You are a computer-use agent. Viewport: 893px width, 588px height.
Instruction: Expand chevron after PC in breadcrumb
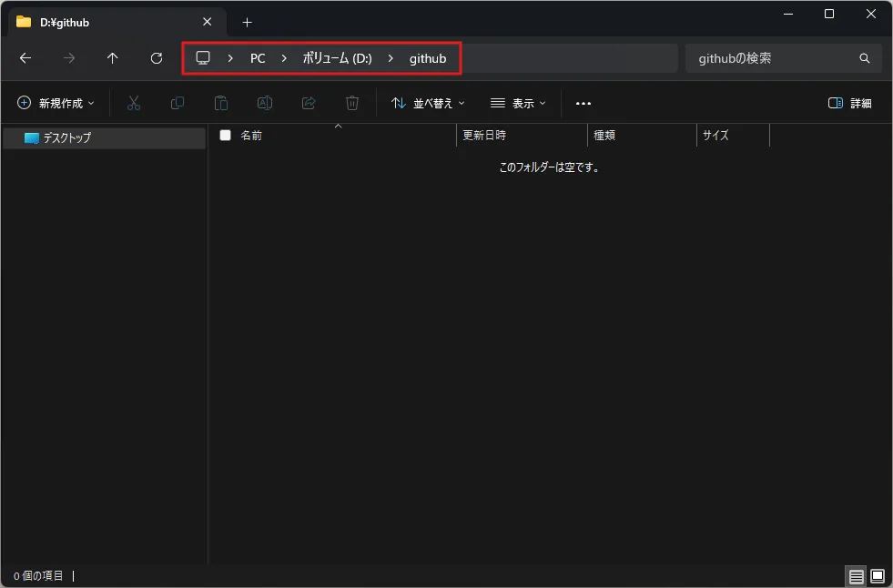284,58
